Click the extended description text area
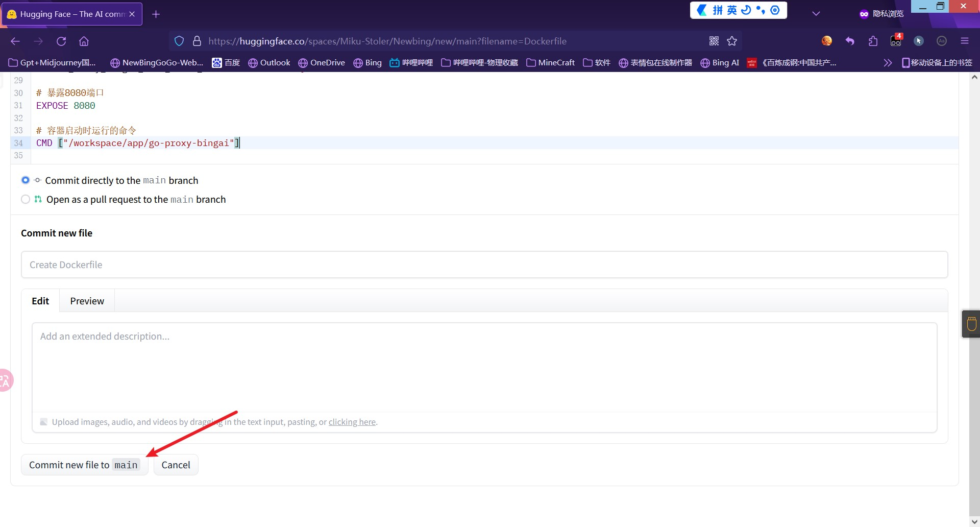This screenshot has height=527, width=980. [x=484, y=367]
